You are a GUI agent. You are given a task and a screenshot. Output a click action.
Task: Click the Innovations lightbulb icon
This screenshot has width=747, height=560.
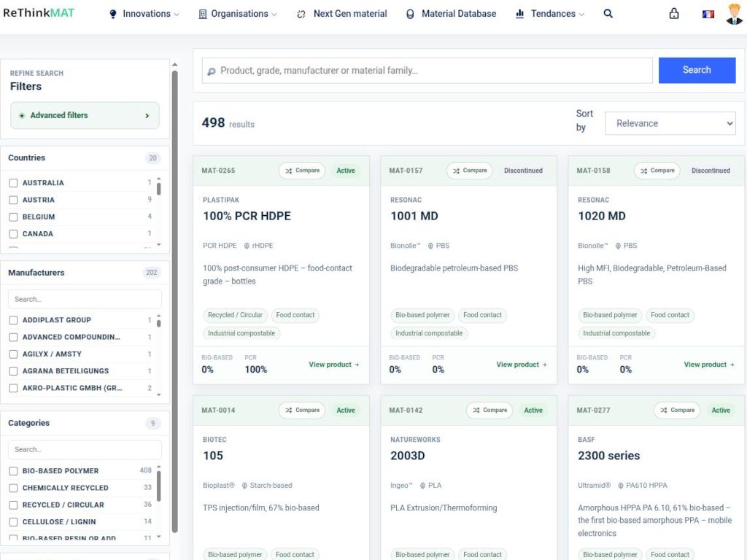pos(113,15)
